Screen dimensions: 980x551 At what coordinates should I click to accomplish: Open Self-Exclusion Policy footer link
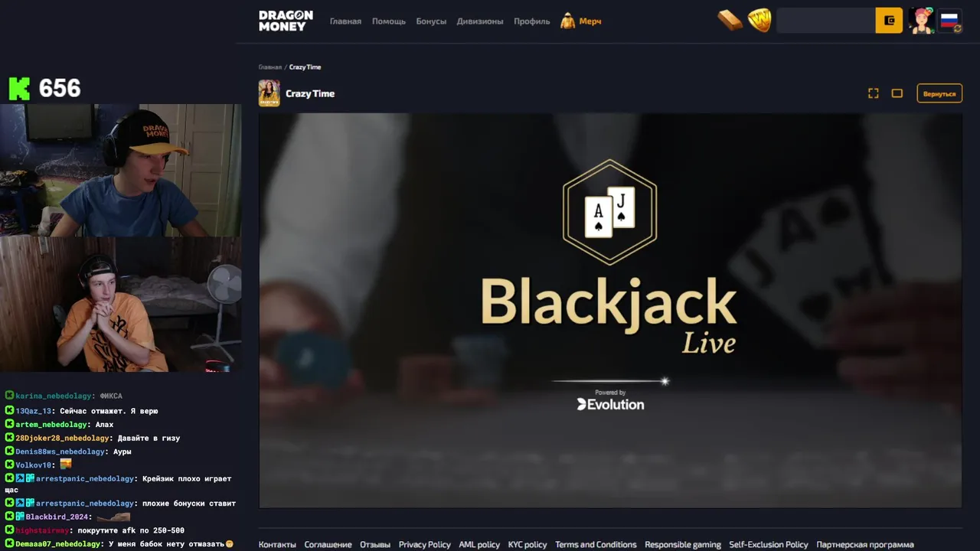(x=769, y=545)
